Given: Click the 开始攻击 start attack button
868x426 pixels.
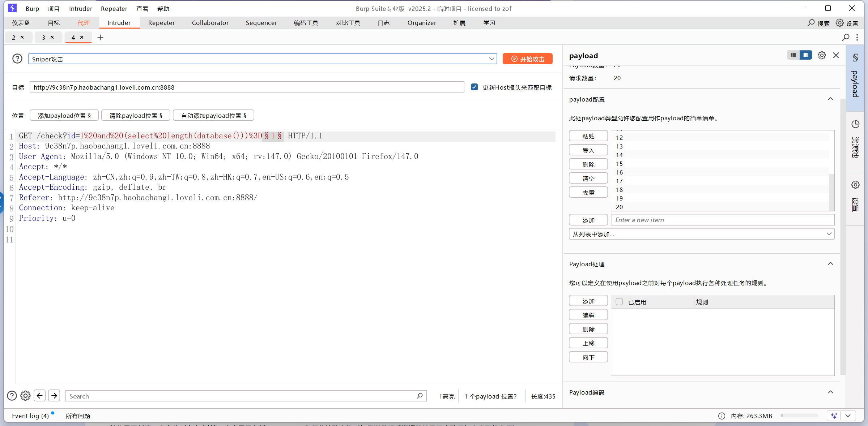Looking at the screenshot, I should [528, 59].
